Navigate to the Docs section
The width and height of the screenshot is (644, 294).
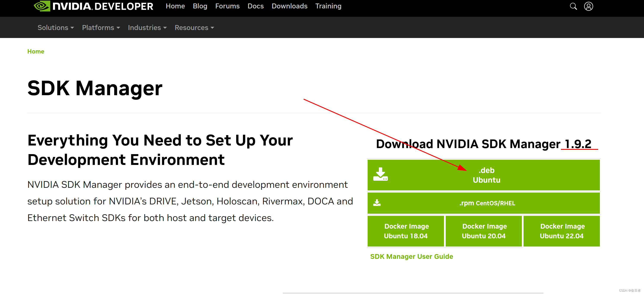pos(255,6)
